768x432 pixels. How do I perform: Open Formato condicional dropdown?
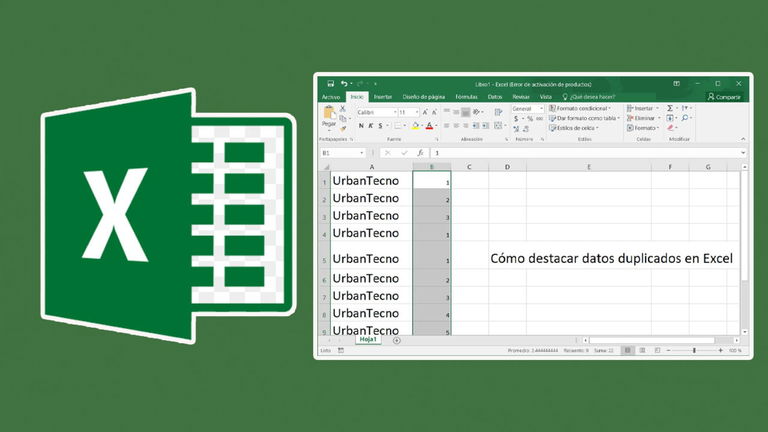[x=580, y=108]
